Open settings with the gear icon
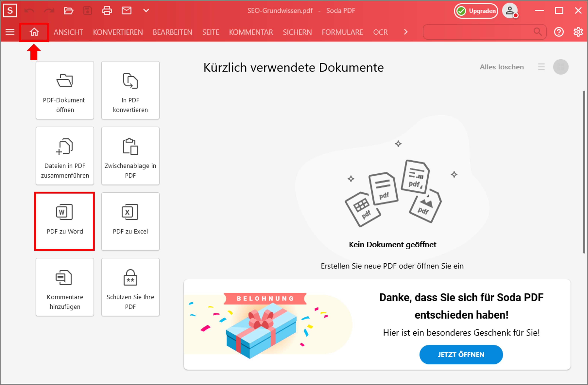This screenshot has width=588, height=385. 578,32
